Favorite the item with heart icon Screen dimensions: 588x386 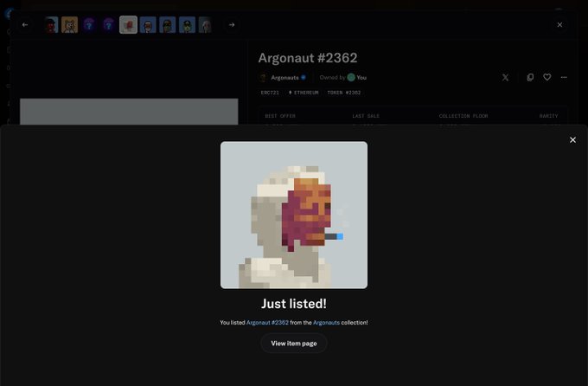pos(547,77)
